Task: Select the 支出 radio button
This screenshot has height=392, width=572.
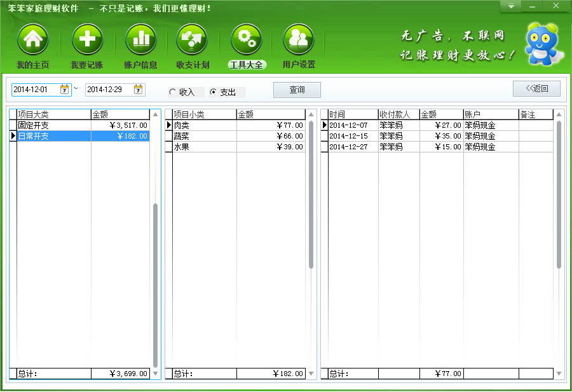Action: pos(213,92)
